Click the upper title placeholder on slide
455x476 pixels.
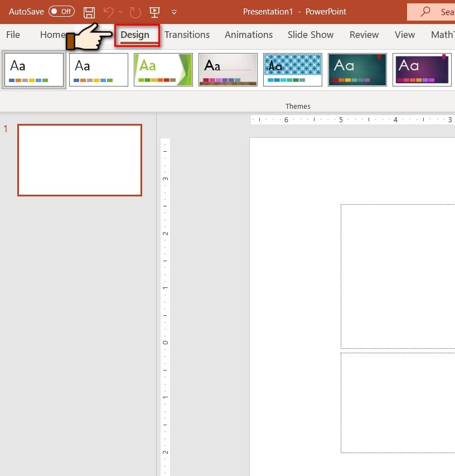pyautogui.click(x=398, y=276)
